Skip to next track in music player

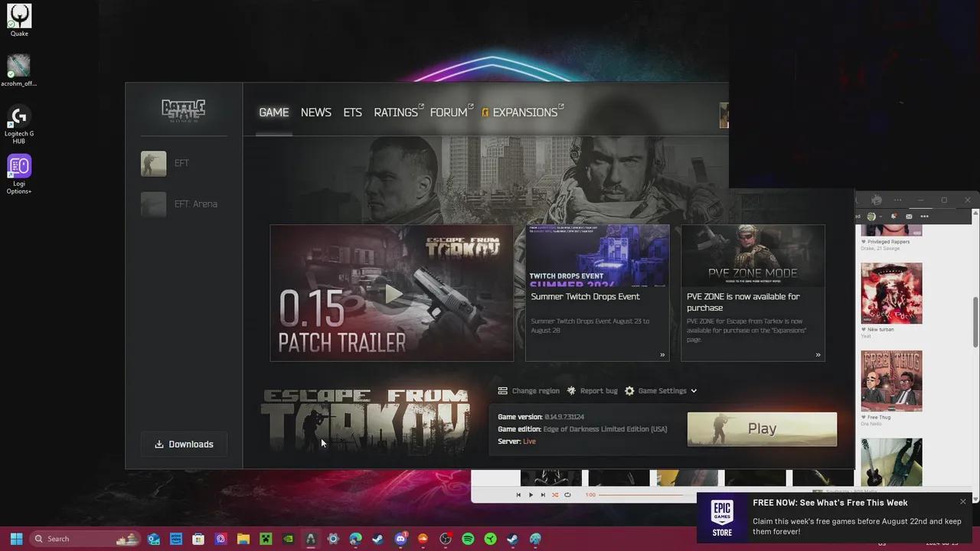tap(543, 495)
